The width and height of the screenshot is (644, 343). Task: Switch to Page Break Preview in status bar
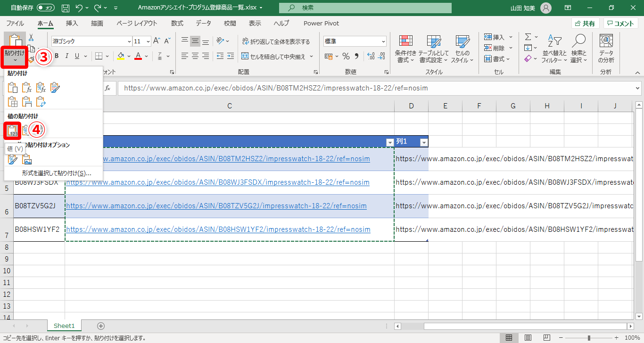pyautogui.click(x=547, y=338)
